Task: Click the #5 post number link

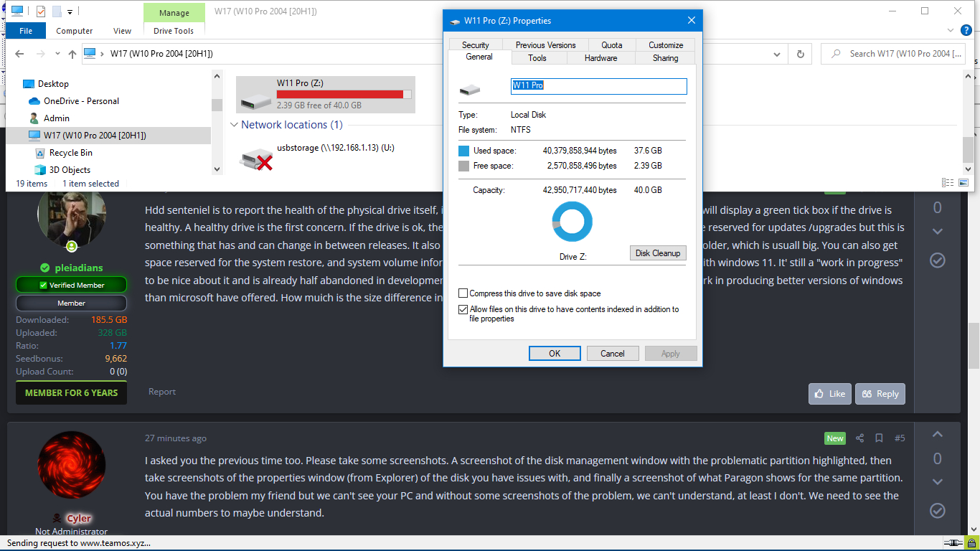Action: point(900,438)
